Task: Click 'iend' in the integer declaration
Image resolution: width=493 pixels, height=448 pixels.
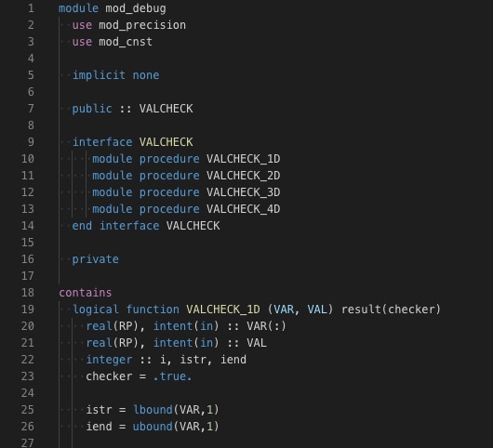Action: click(233, 360)
